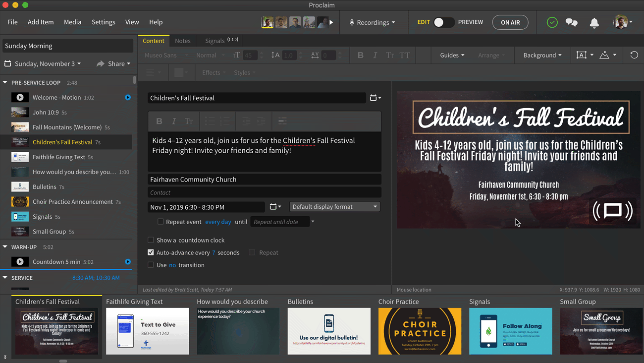644x363 pixels.
Task: Uncheck the Auto-advance checkbox
Action: (151, 252)
